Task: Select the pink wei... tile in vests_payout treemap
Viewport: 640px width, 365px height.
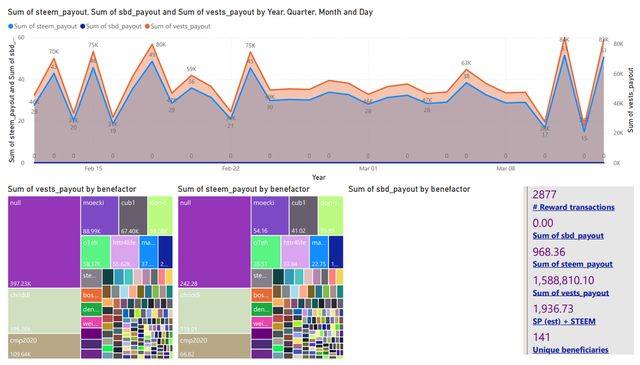Action: click(x=91, y=322)
